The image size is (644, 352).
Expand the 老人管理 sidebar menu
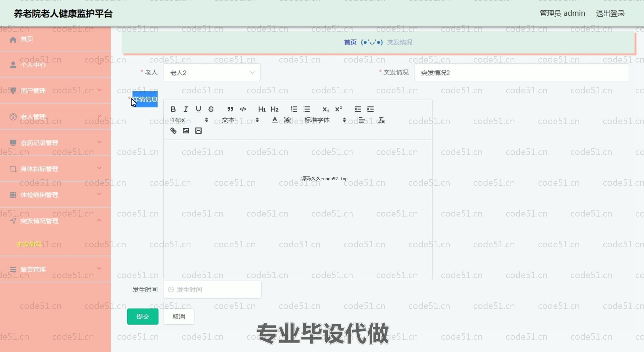tap(55, 117)
